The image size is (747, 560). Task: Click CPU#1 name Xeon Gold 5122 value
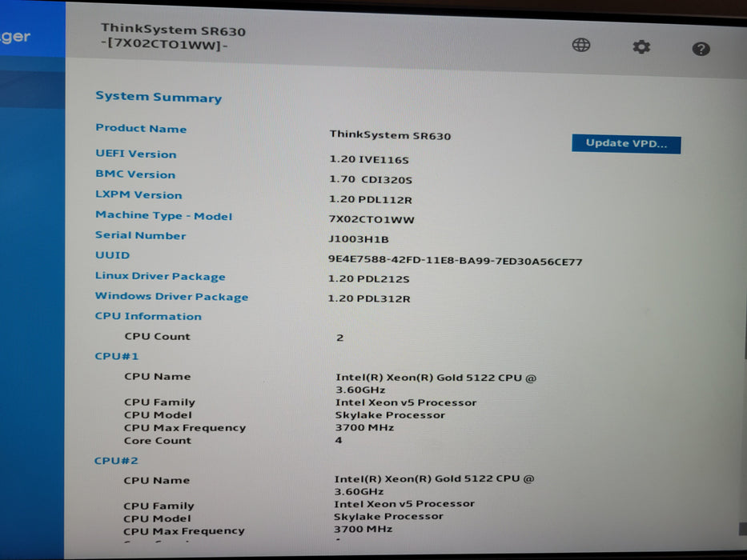pyautogui.click(x=436, y=383)
